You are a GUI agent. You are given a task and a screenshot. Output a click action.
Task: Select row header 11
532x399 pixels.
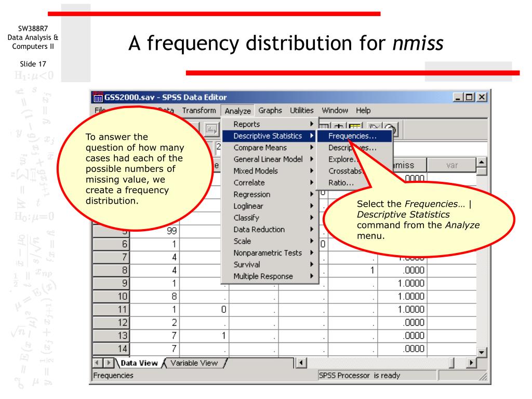111,309
